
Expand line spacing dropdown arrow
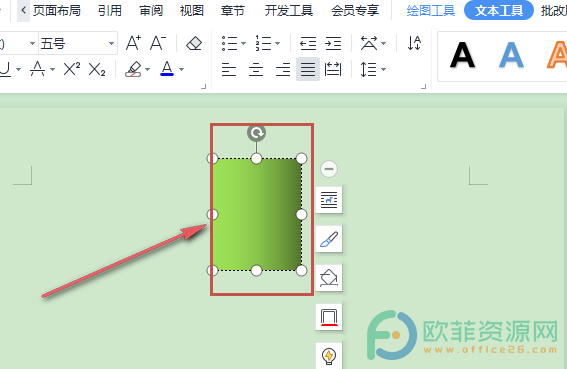[x=383, y=69]
